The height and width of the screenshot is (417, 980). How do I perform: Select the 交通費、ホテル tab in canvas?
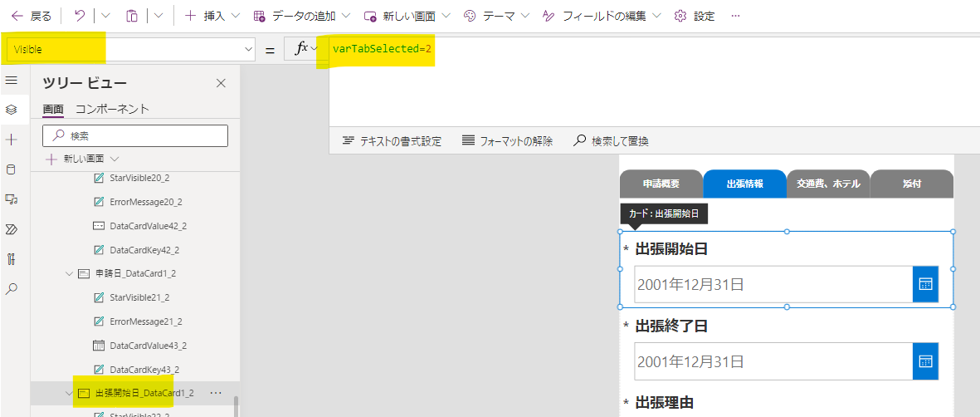[x=828, y=184]
